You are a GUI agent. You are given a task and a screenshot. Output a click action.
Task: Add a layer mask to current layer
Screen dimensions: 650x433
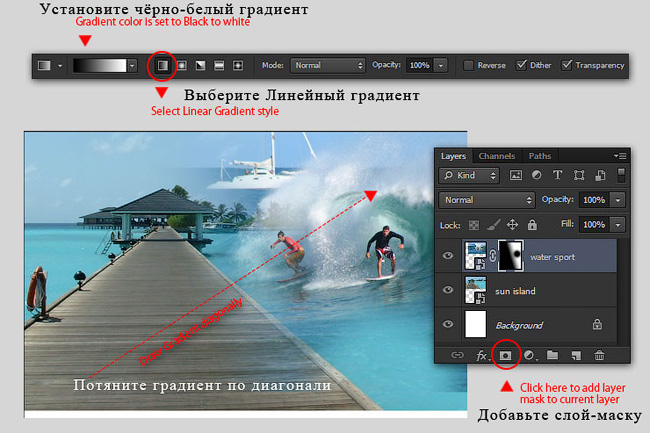click(x=505, y=356)
